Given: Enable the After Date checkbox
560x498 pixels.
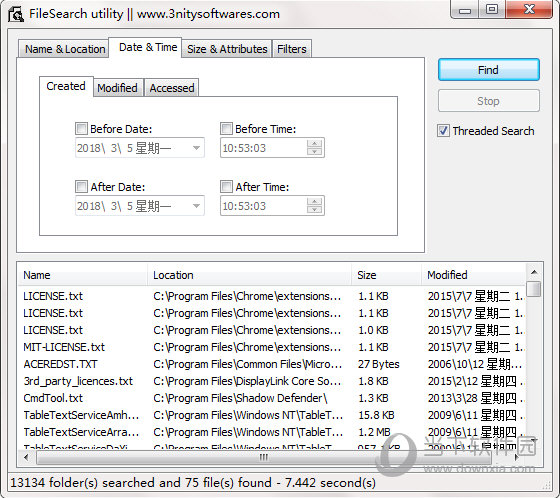Looking at the screenshot, I should point(81,186).
